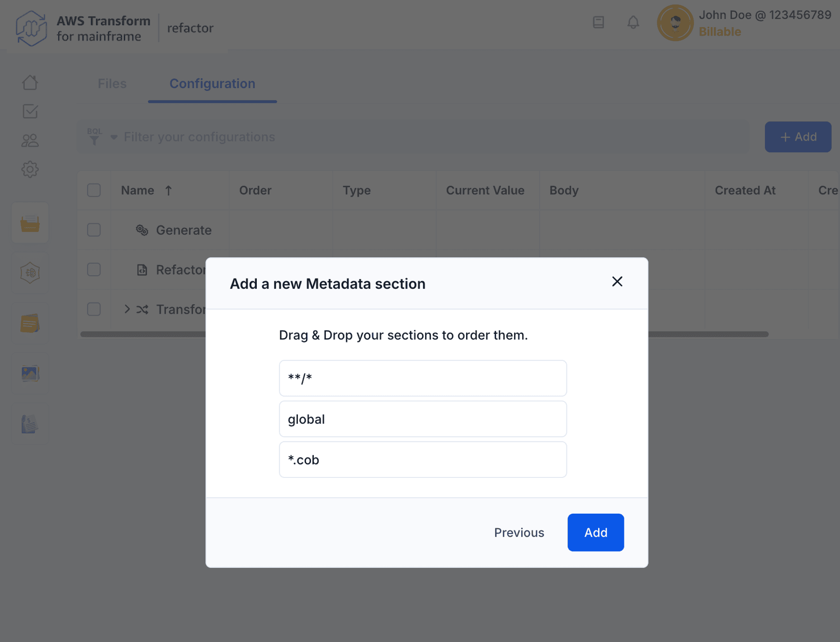Check the Generate row checkbox

point(94,230)
